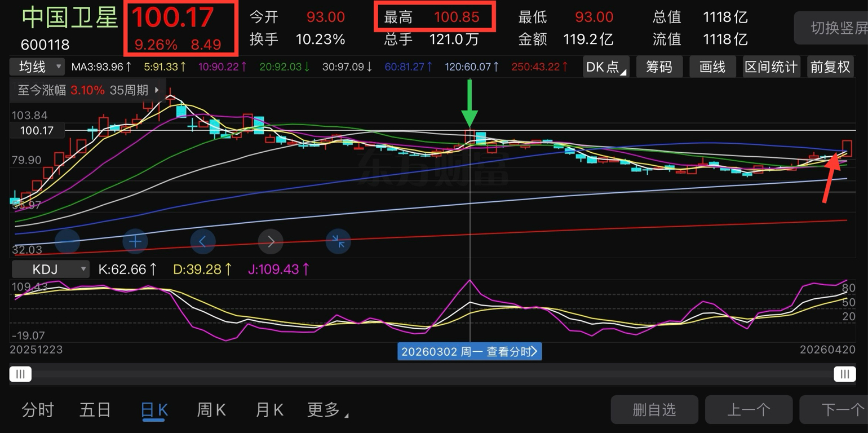Select the 周K tab
The image size is (868, 433).
click(211, 410)
